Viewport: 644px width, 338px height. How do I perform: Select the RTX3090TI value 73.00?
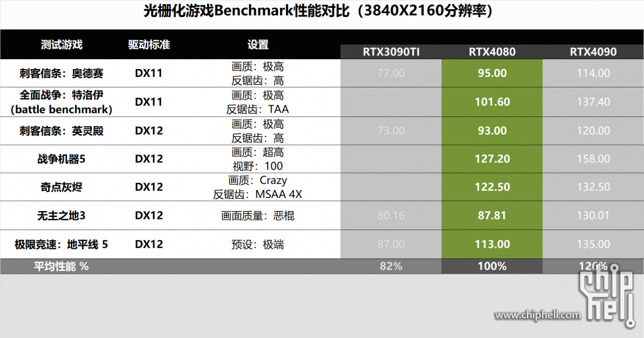pyautogui.click(x=391, y=131)
